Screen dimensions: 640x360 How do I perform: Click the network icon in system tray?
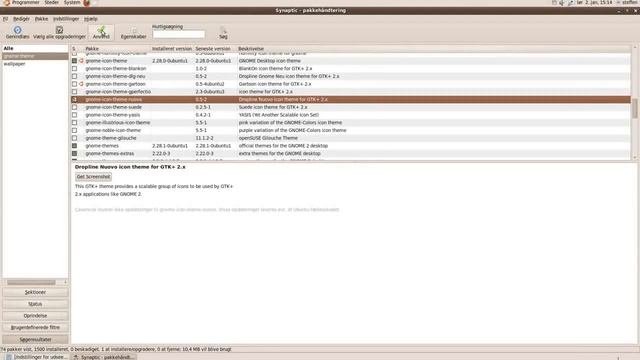570,2
